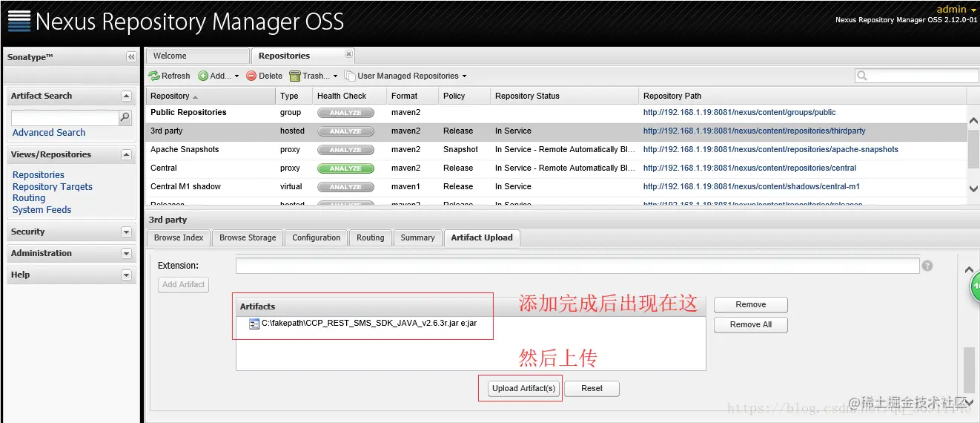Collapse the Artifact Search panel
This screenshot has width=980, height=423.
[126, 96]
